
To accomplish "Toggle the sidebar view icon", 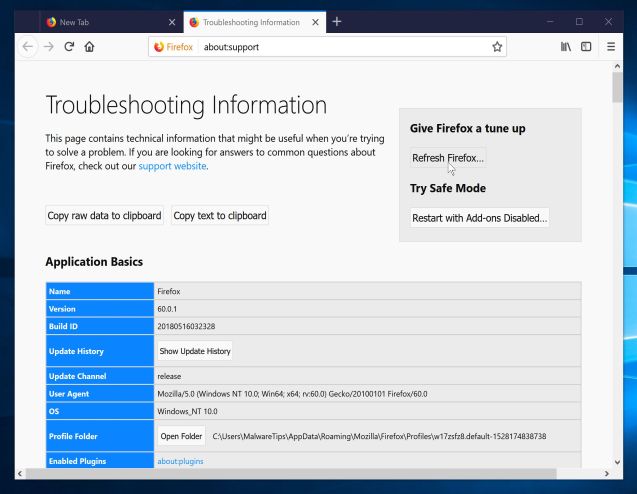I will pyautogui.click(x=587, y=46).
